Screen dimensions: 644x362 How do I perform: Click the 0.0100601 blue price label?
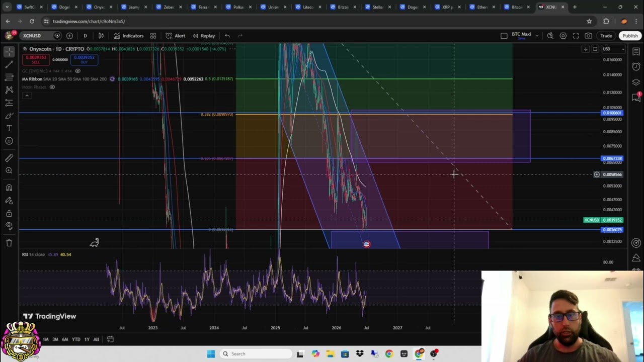pyautogui.click(x=612, y=113)
